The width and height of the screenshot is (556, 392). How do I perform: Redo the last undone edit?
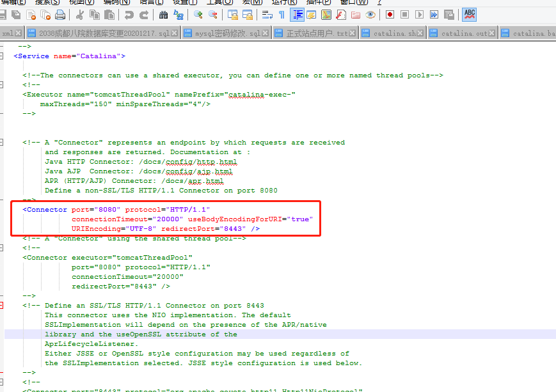(x=144, y=15)
